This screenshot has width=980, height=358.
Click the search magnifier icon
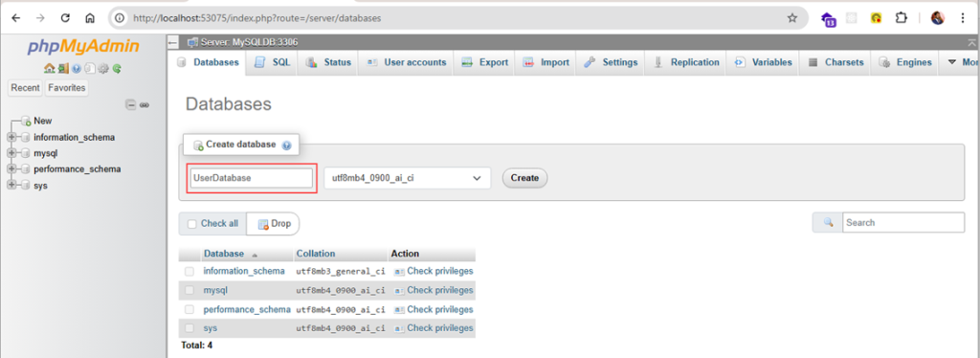(x=829, y=222)
